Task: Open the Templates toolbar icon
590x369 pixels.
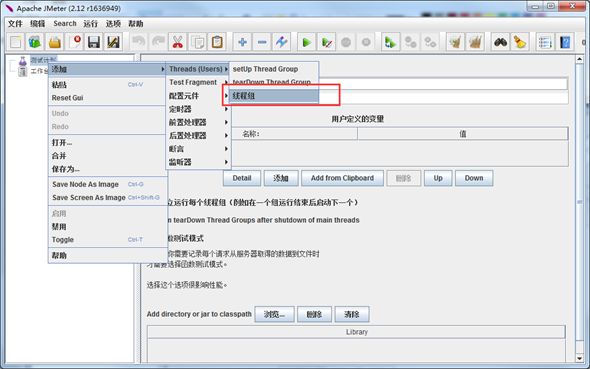Action: click(x=35, y=42)
